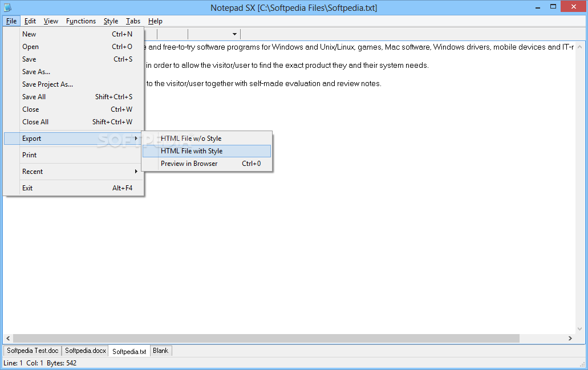Export as HTML File with Style

click(x=206, y=151)
